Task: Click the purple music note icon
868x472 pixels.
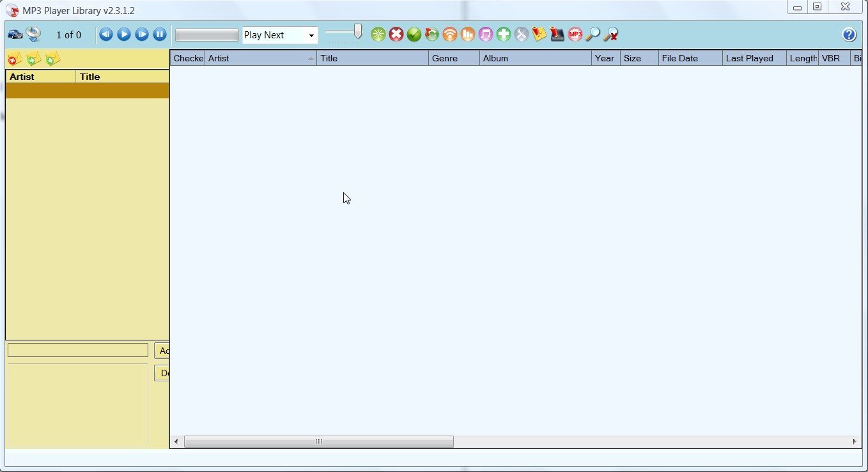Action: tap(486, 34)
